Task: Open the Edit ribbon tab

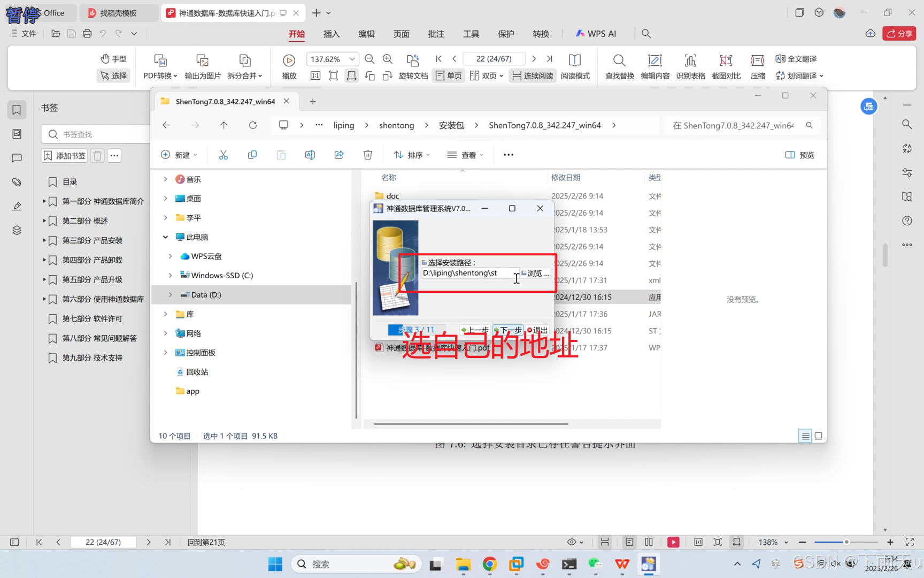Action: (x=366, y=34)
